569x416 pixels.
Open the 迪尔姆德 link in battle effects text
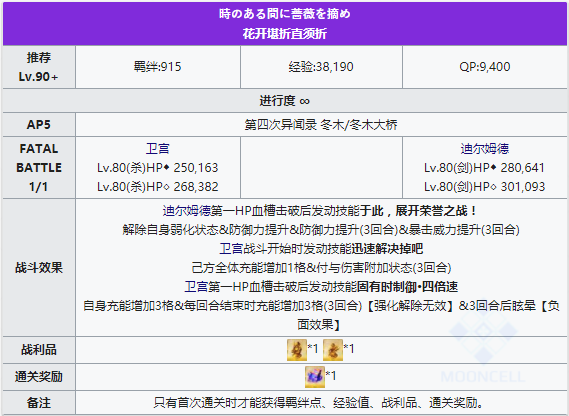tap(187, 211)
